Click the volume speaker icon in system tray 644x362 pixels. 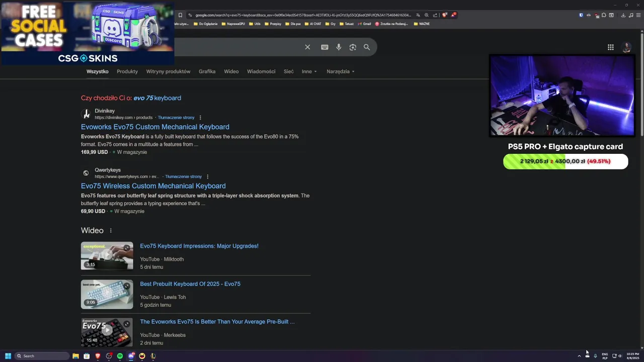point(620,356)
